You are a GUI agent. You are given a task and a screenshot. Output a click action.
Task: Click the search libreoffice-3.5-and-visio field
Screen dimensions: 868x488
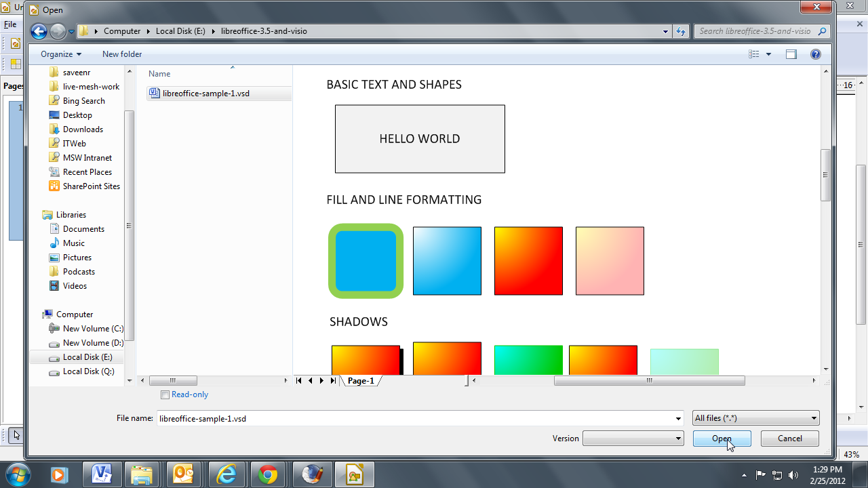[x=755, y=31]
